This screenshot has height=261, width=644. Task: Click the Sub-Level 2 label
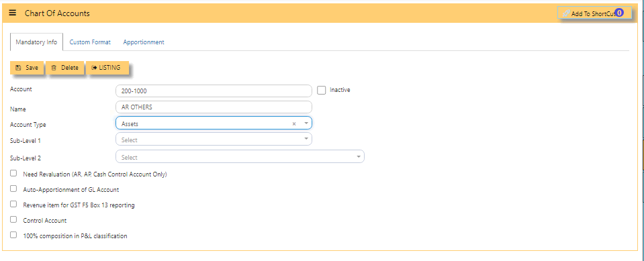25,158
